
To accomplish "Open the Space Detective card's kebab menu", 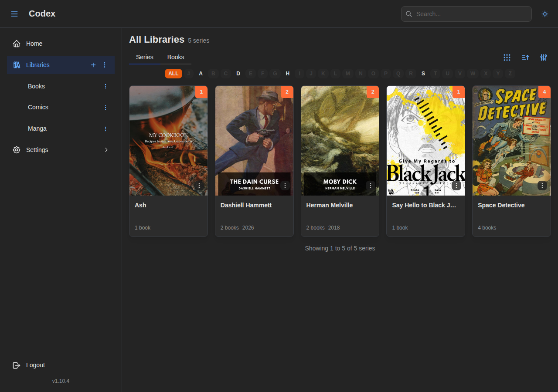I will tap(542, 186).
